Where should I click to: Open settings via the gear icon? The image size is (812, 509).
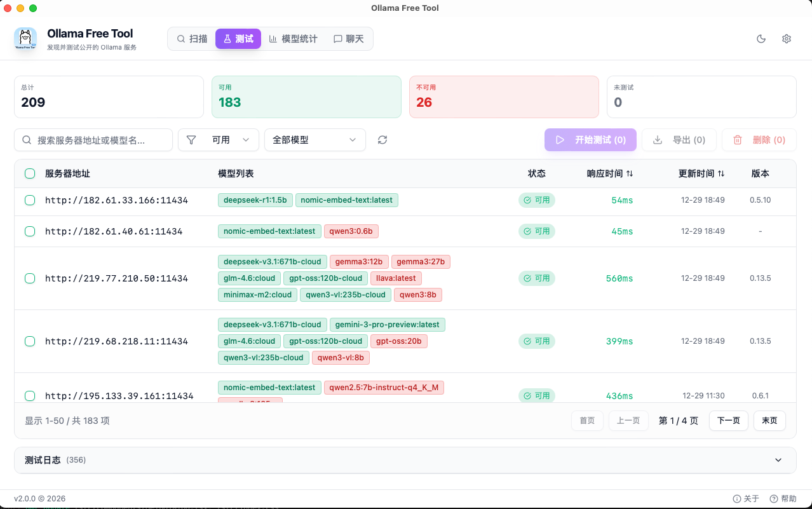787,39
